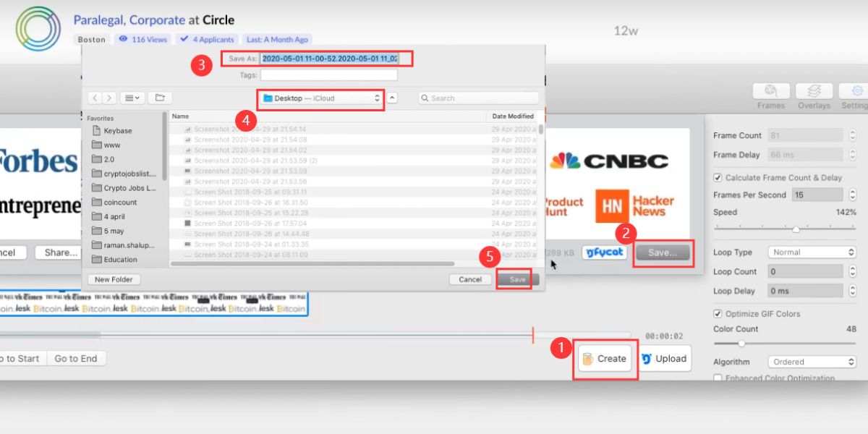Select raman.shalup... folder in Favorites
This screenshot has width=868, height=434.
124,245
